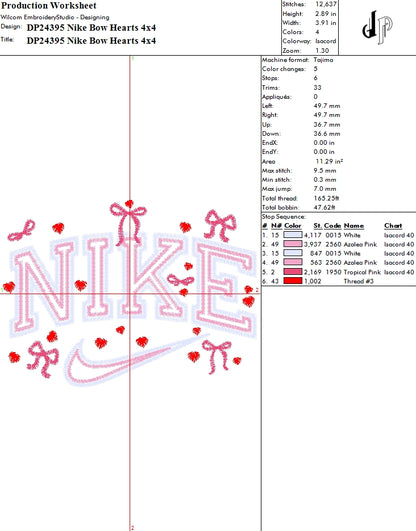Click the 'Production Worksheet' heading
This screenshot has width=416, height=531.
49,5
